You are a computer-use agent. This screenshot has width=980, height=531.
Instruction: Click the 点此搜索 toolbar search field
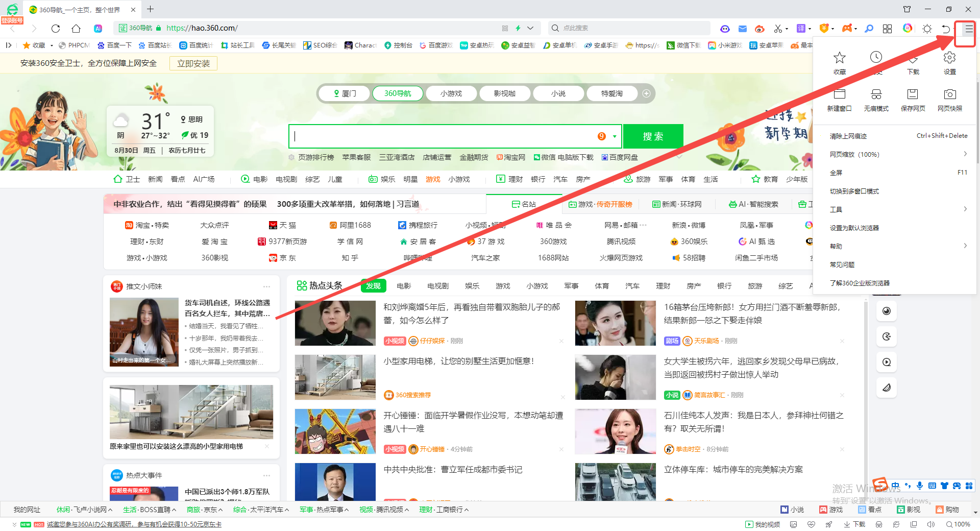[x=630, y=28]
